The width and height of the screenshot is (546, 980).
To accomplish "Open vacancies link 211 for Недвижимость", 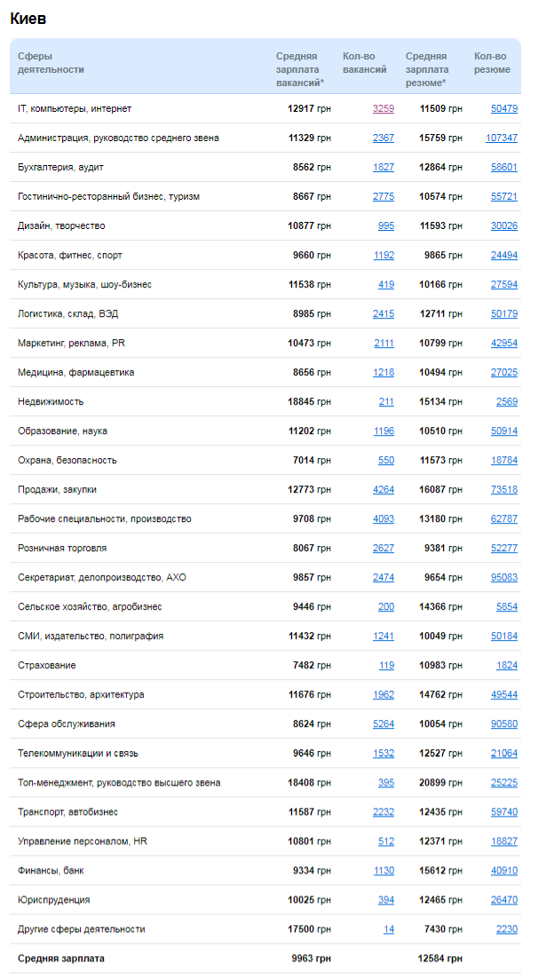I will click(x=386, y=401).
